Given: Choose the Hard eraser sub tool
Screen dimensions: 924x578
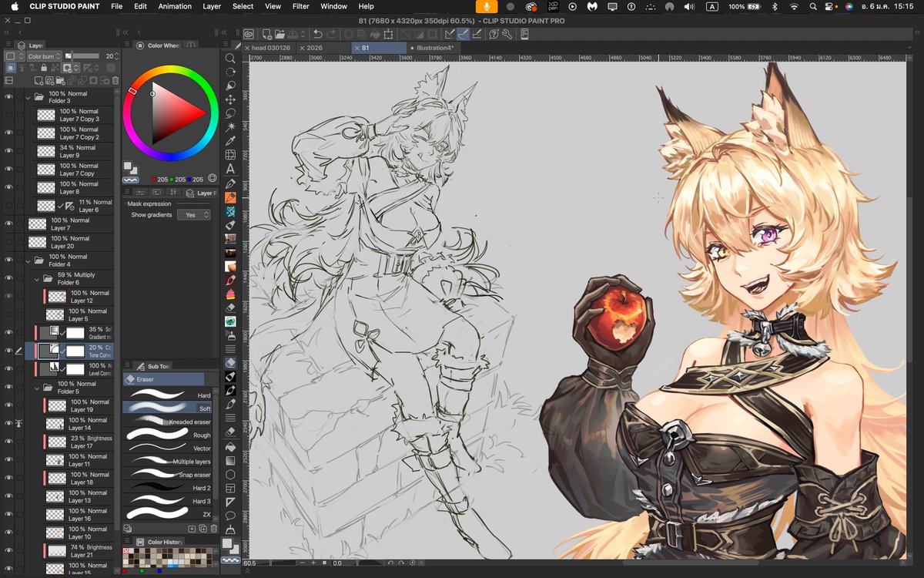Looking at the screenshot, I should click(x=167, y=395).
